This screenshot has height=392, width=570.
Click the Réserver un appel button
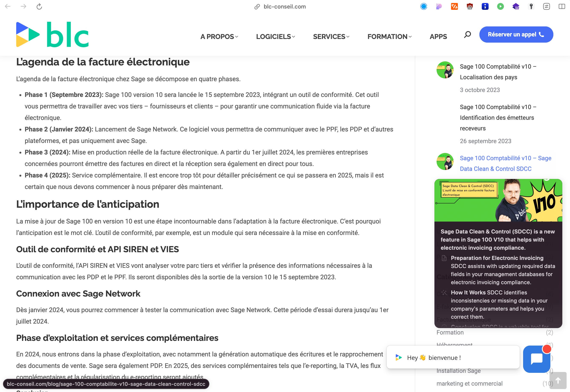516,34
